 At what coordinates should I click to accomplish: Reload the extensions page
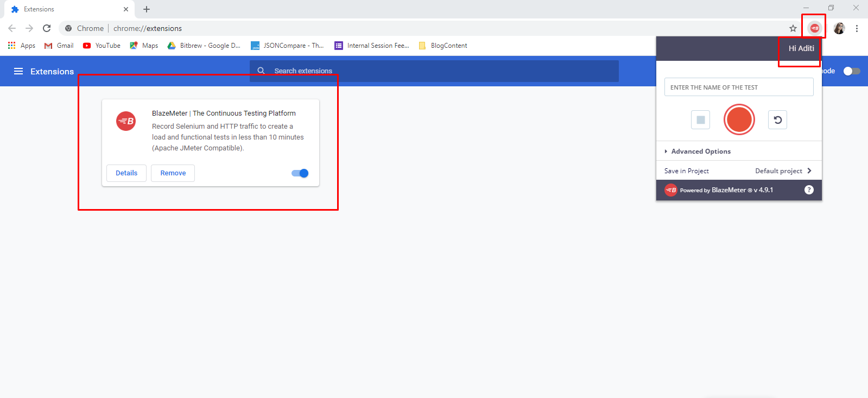[x=47, y=28]
